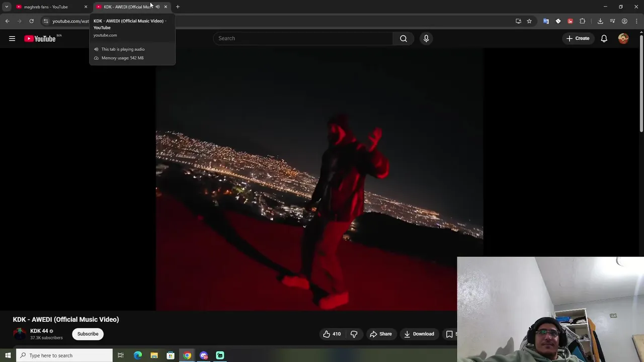Open File Explorer from taskbar
Screen dimensions: 644x362
point(154,355)
